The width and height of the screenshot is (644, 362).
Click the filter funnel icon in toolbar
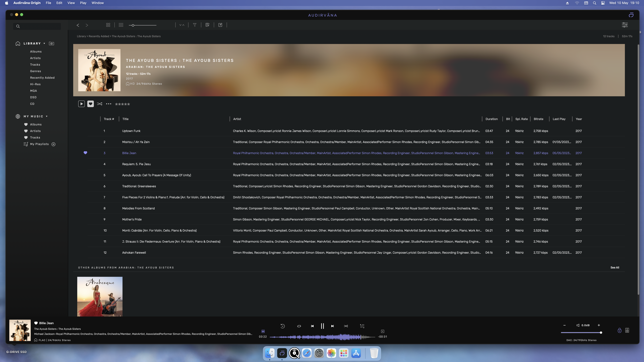[194, 25]
